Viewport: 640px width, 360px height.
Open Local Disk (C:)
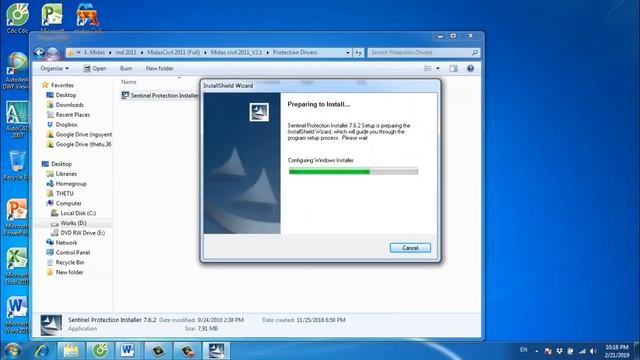click(73, 213)
